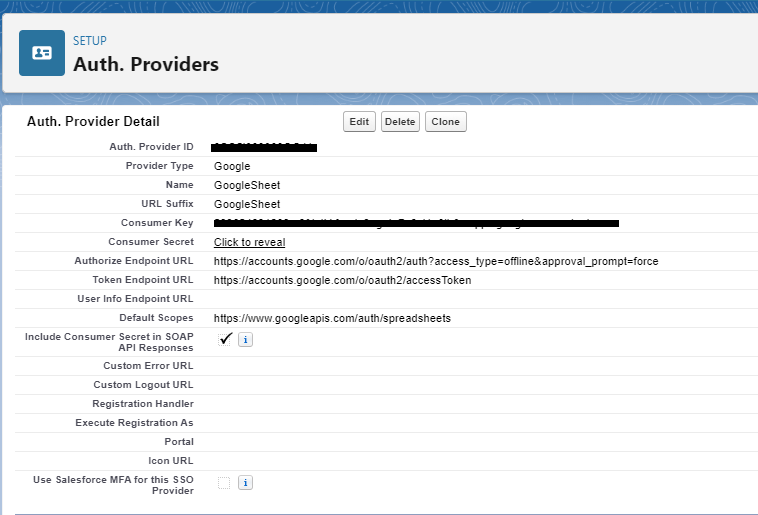Toggle Include Consumer Secret in SOAP checkbox

(224, 339)
